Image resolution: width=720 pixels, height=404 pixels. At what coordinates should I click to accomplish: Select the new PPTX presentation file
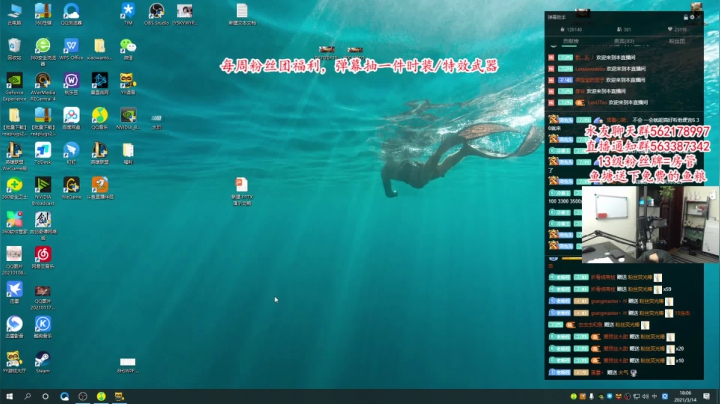[x=242, y=191]
